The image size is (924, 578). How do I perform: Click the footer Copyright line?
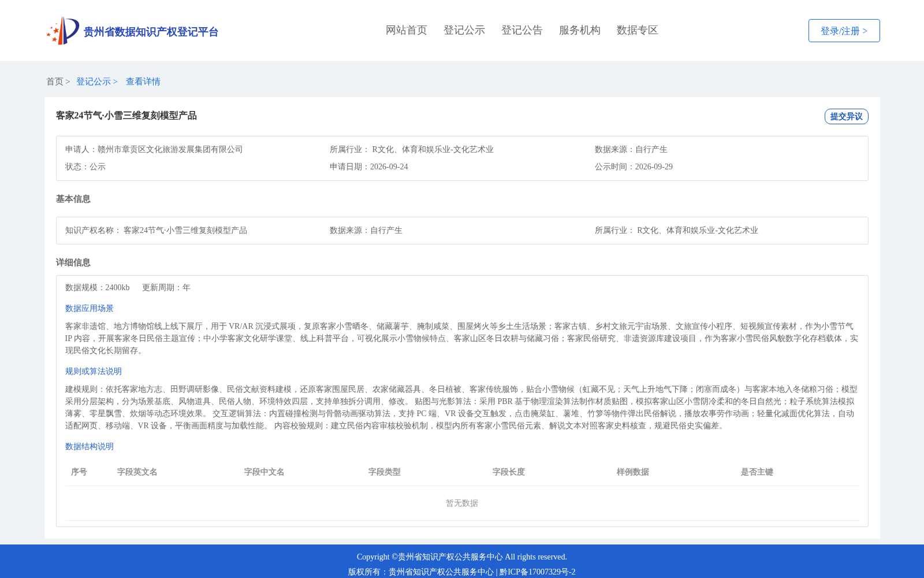(x=462, y=557)
